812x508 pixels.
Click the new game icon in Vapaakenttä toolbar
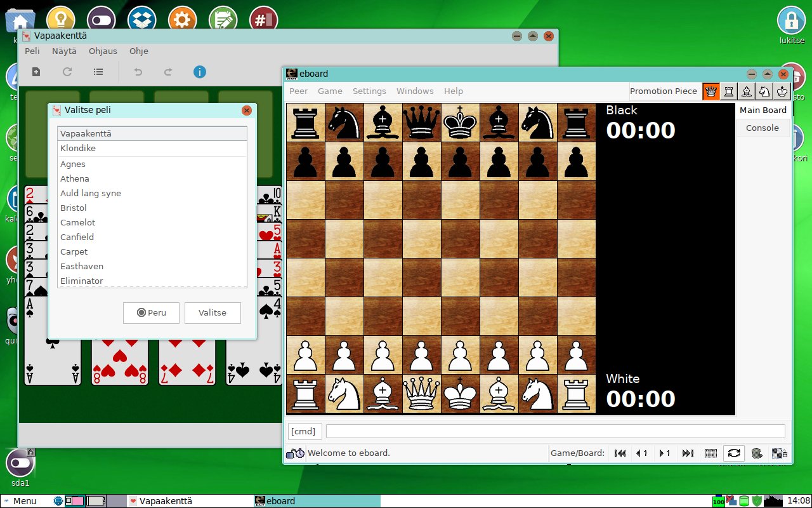coord(36,72)
